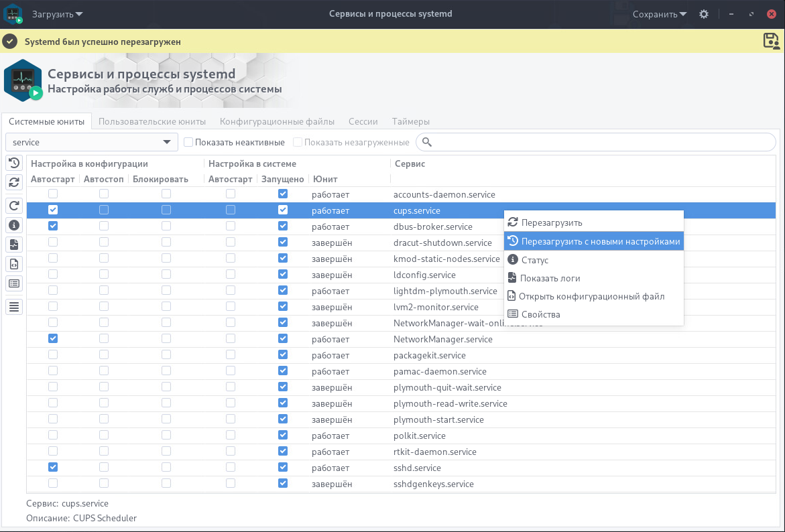Click the search input field

pyautogui.click(x=603, y=142)
